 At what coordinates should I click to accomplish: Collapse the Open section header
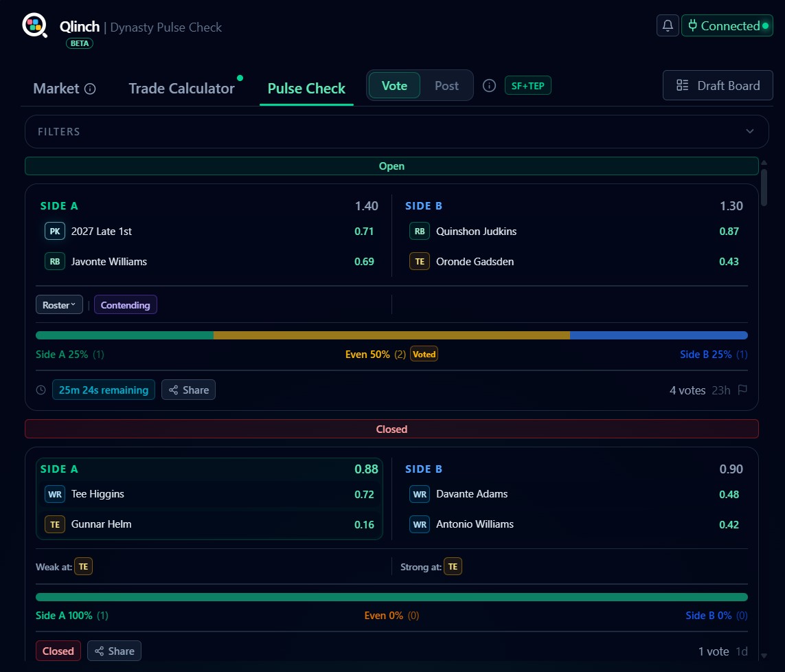click(x=391, y=166)
